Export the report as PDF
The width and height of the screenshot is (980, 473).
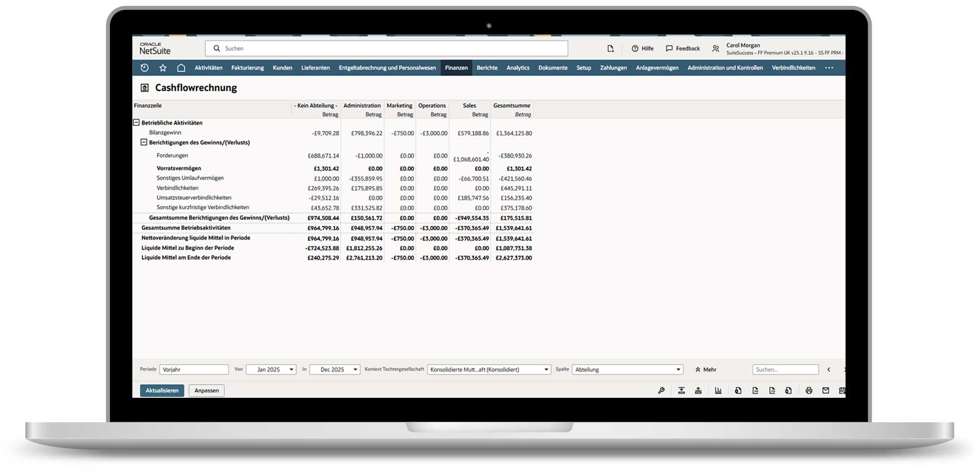tap(755, 390)
